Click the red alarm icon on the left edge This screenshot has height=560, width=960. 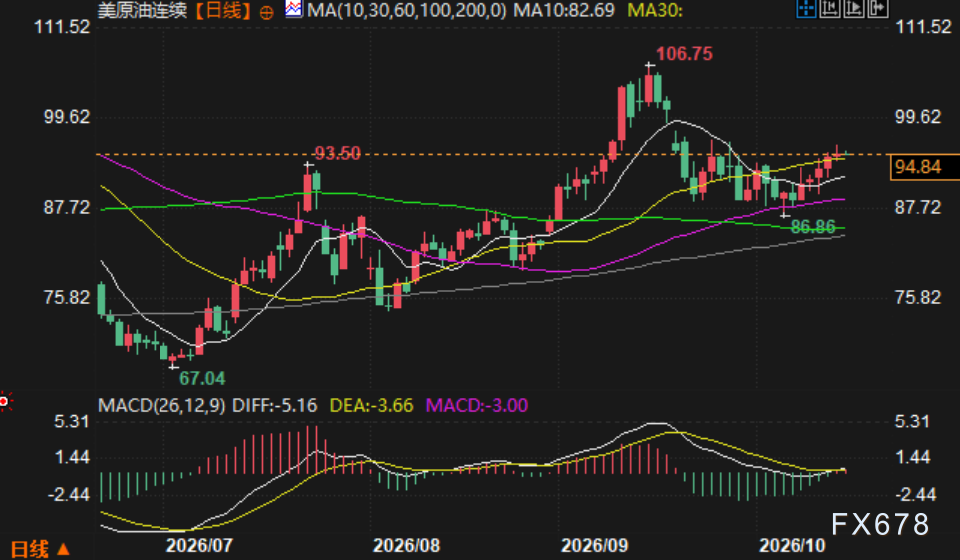point(5,401)
